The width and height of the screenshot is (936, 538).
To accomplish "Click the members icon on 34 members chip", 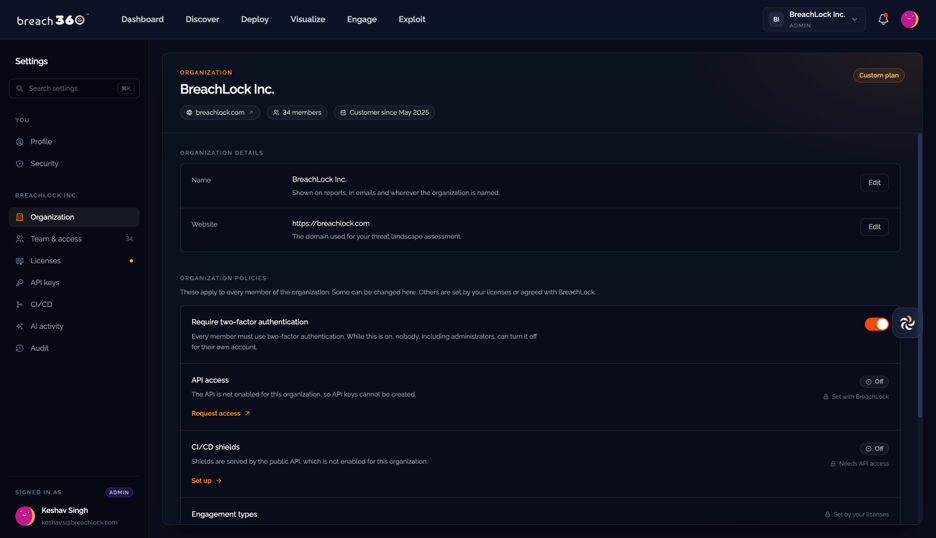I will point(276,112).
